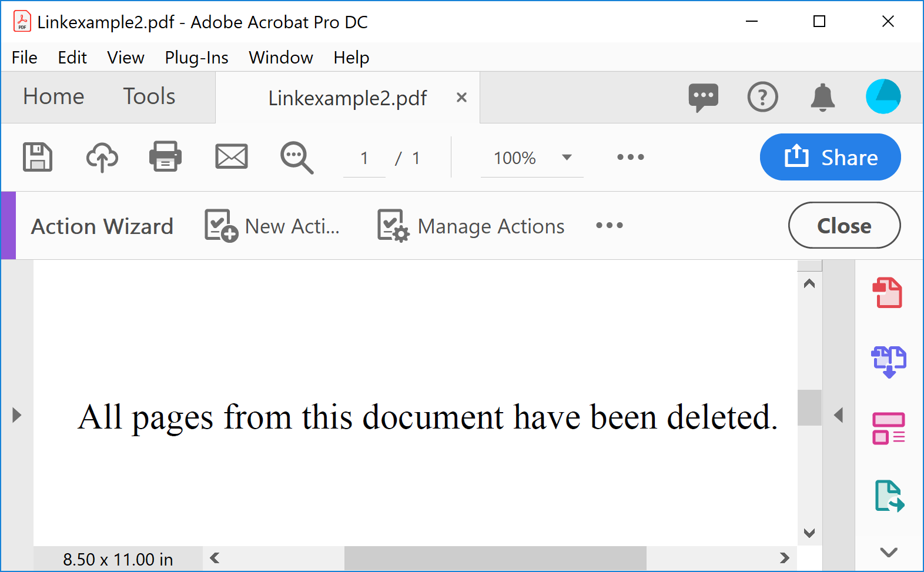Close the Action Wizard toolbar
This screenshot has width=924, height=572.
[x=844, y=225]
